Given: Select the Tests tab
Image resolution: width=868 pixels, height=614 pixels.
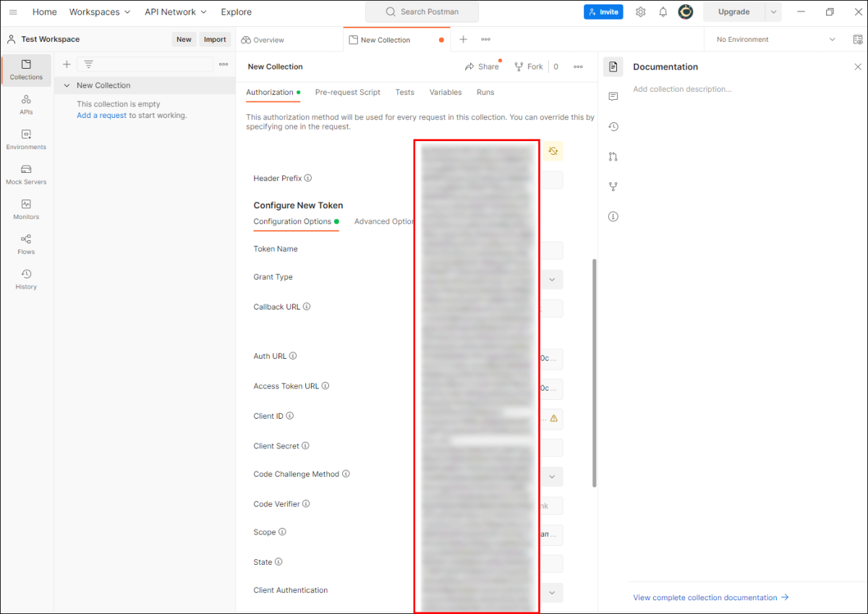Looking at the screenshot, I should click(405, 93).
